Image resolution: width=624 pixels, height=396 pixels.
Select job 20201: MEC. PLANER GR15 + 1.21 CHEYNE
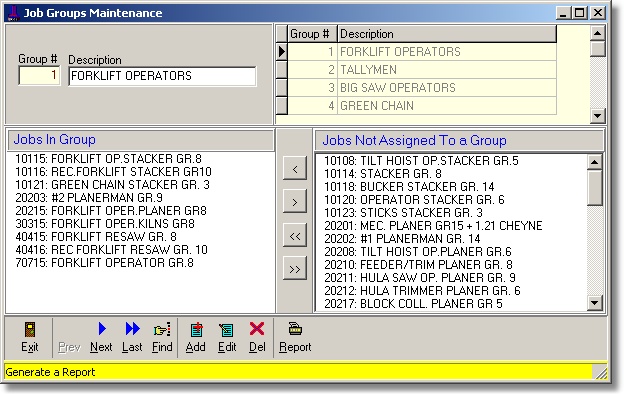[x=433, y=226]
